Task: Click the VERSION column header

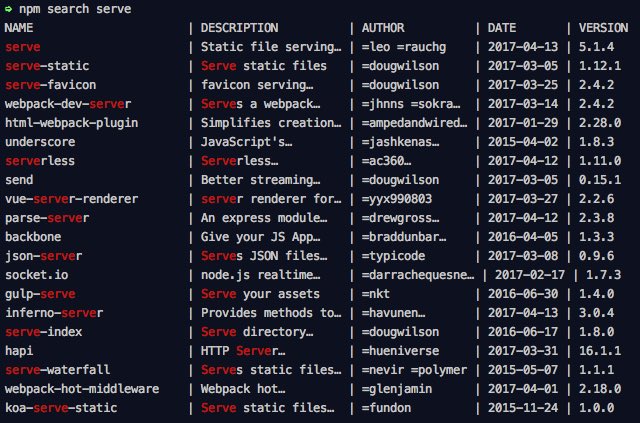Action: [604, 28]
